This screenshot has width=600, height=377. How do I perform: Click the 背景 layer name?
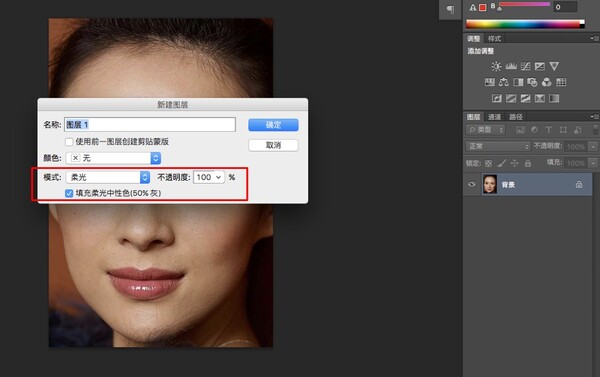click(508, 185)
